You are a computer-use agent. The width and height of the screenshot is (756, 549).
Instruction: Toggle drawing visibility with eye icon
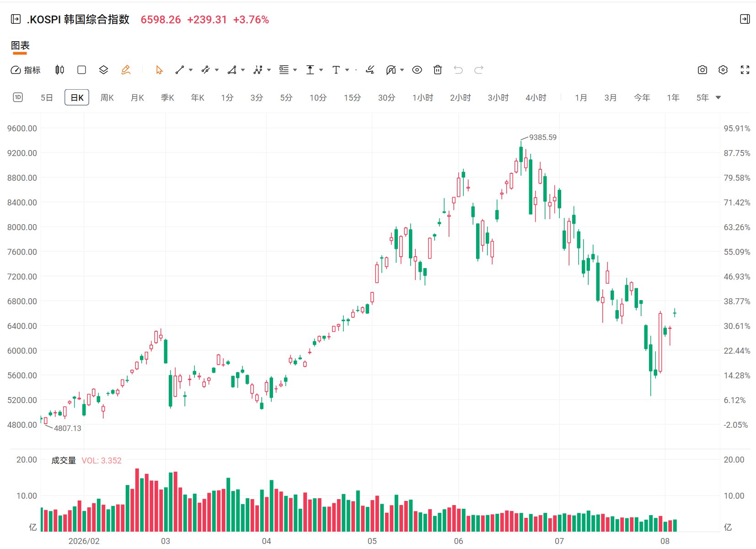[417, 70]
